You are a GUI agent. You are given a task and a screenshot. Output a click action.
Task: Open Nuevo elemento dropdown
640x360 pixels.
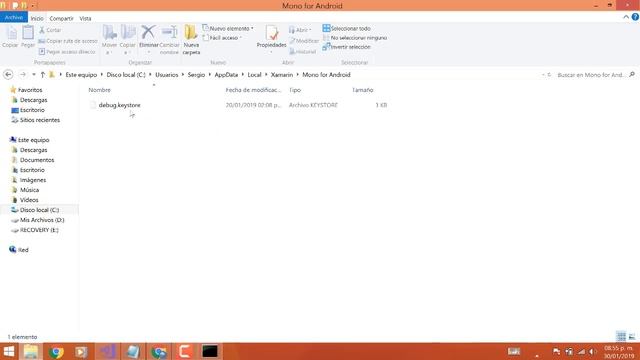[228, 28]
